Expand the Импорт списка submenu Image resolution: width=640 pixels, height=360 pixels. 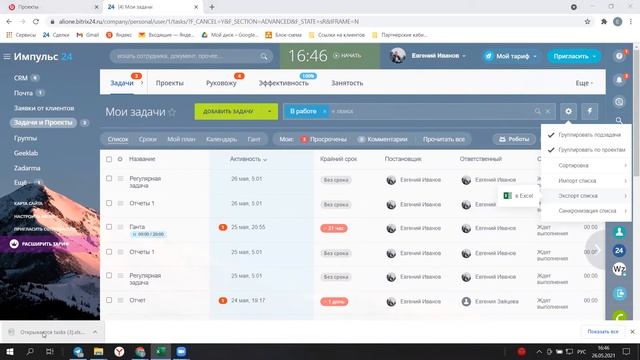coord(586,180)
